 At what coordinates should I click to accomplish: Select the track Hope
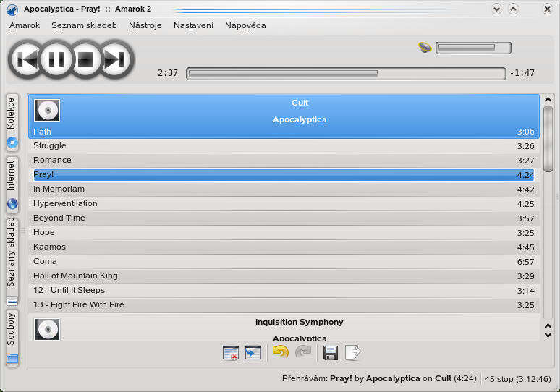pyautogui.click(x=284, y=232)
